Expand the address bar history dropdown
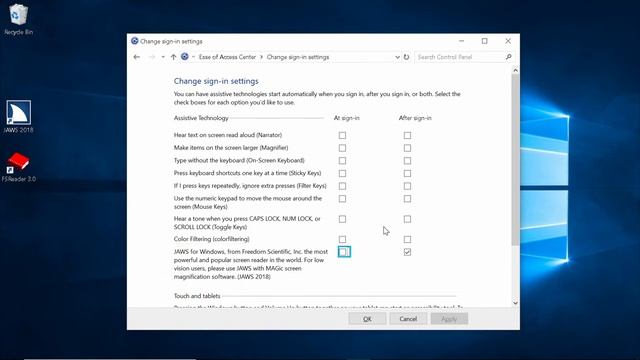 397,57
